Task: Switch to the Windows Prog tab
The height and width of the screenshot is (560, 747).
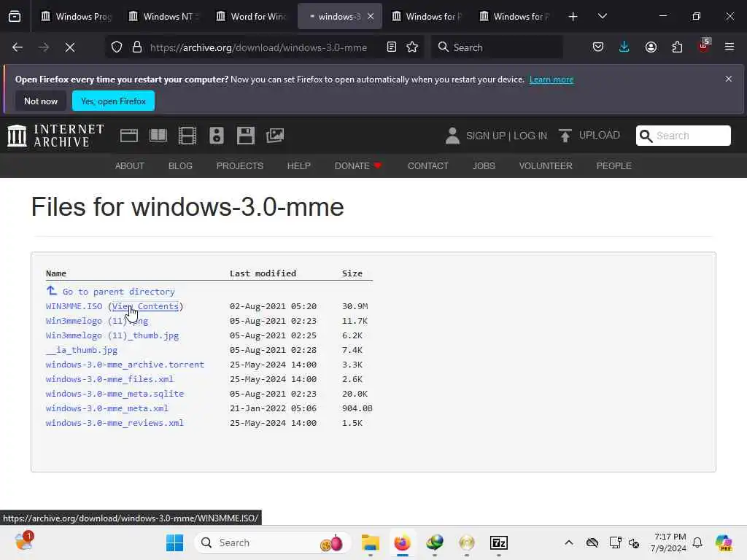Action: [76, 16]
